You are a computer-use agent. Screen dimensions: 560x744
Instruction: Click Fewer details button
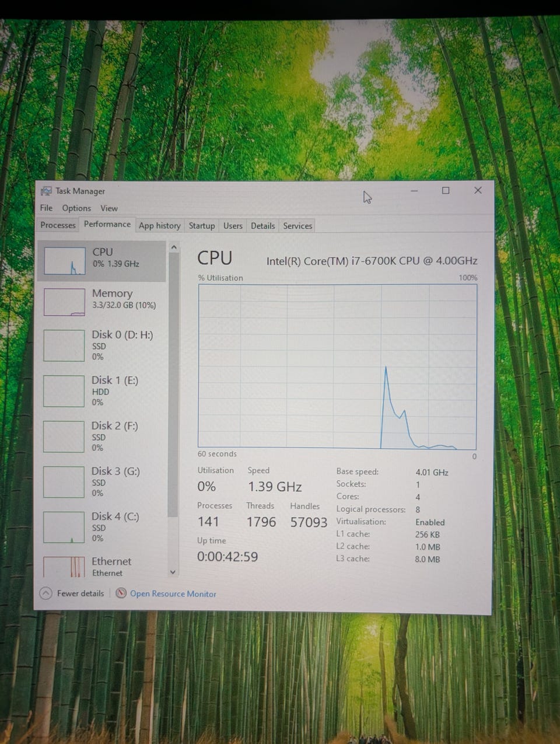coord(72,593)
